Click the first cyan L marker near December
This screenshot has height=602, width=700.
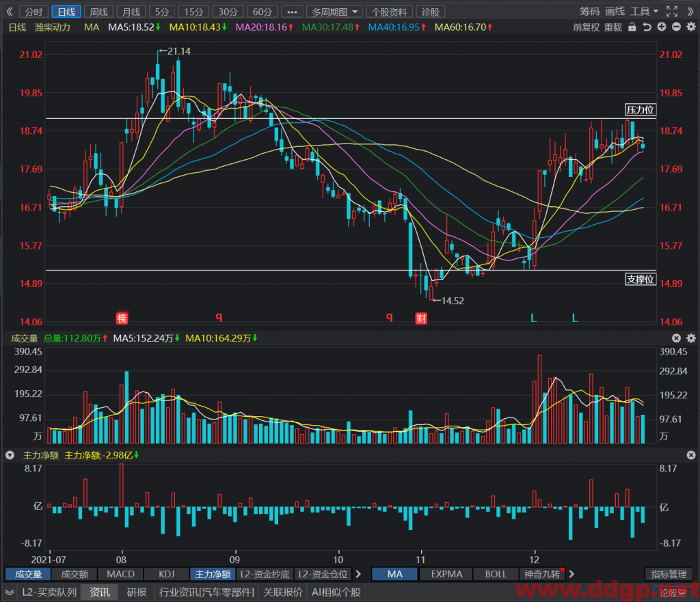point(533,318)
